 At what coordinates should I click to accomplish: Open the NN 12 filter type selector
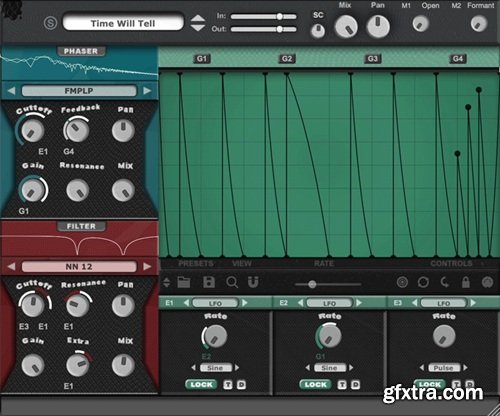[x=79, y=266]
